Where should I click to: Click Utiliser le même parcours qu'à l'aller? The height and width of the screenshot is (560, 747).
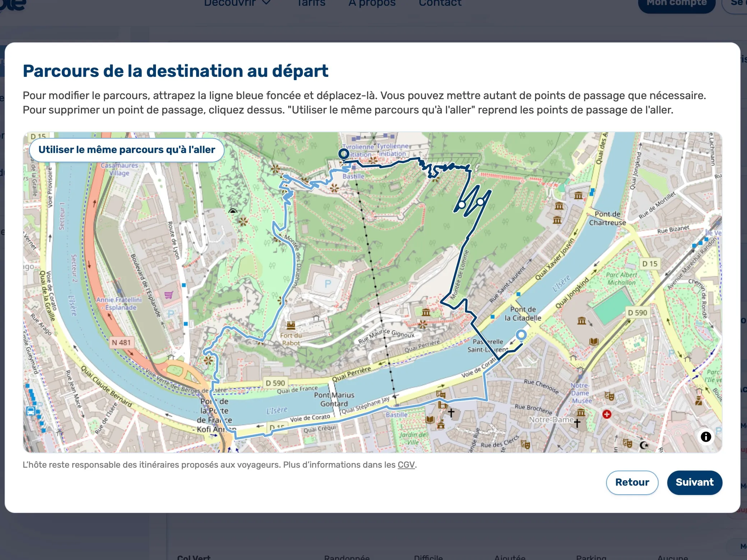126,150
